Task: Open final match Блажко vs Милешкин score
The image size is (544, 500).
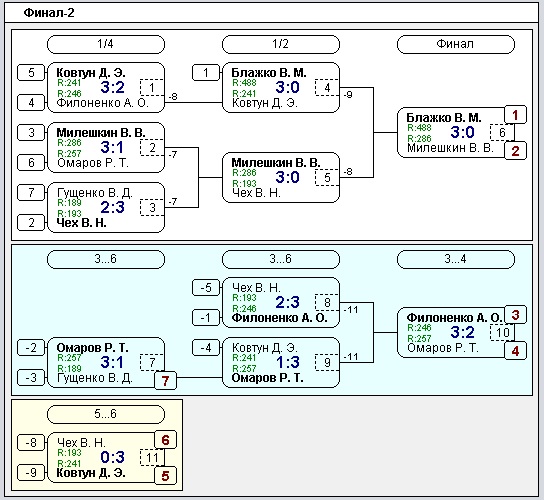Action: pos(462,132)
